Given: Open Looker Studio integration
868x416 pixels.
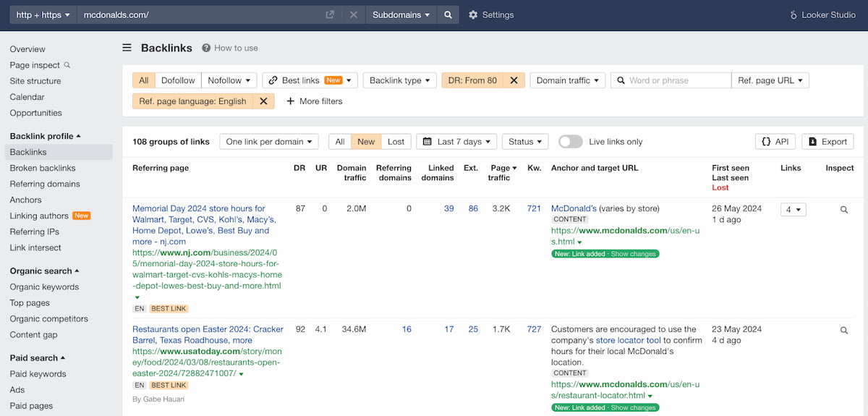Looking at the screenshot, I should (822, 14).
